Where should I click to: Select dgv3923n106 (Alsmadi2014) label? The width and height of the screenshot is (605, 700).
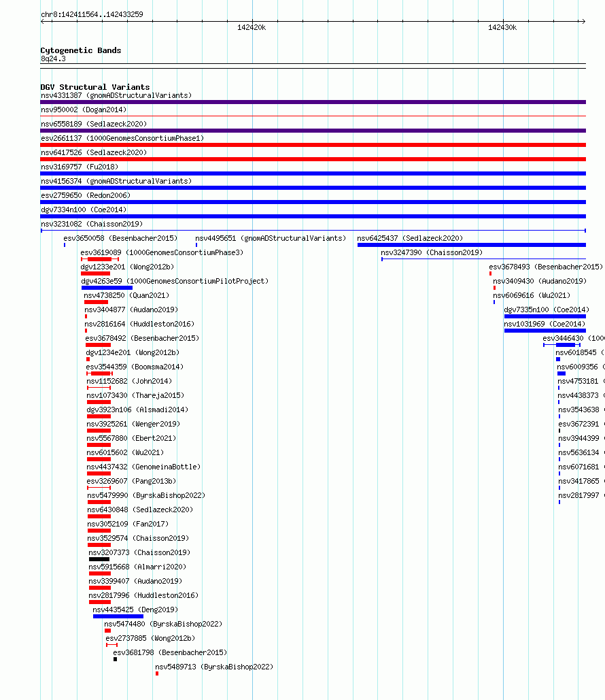[x=137, y=410]
